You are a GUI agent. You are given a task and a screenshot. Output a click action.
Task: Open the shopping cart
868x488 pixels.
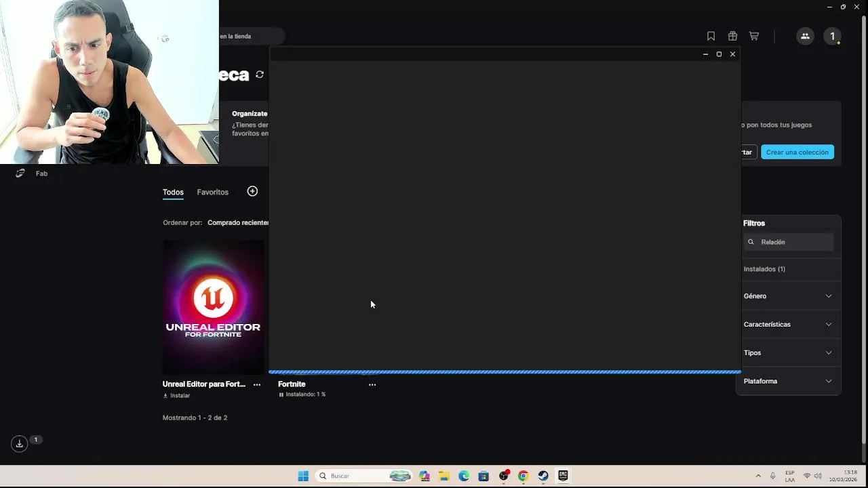click(x=753, y=36)
